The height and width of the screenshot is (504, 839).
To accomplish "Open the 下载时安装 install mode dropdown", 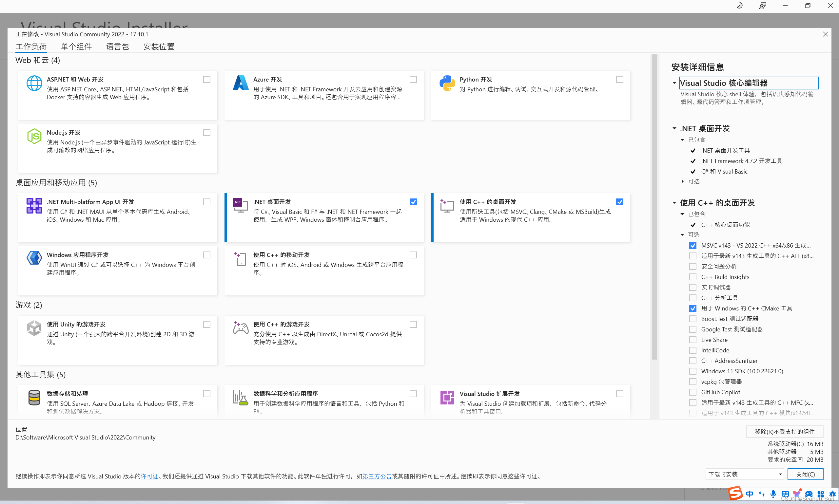I will (x=745, y=475).
